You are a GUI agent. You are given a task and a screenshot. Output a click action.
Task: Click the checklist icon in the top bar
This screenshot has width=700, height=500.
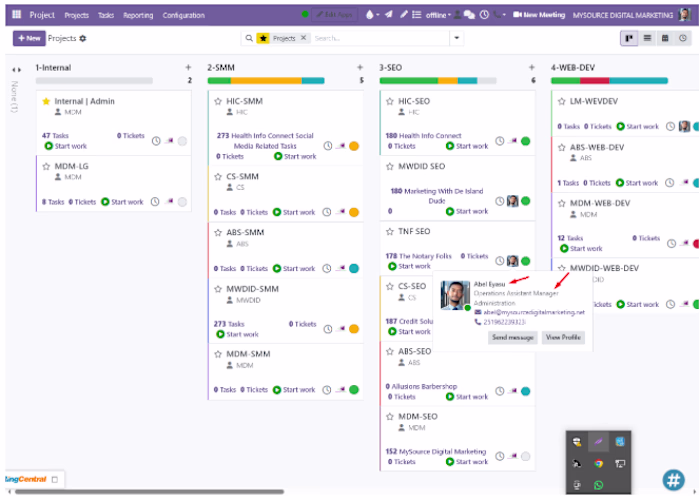tap(417, 15)
